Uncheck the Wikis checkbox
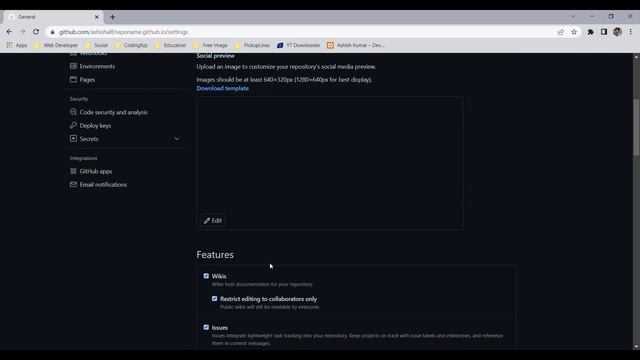Viewport: 640px width, 360px height. 206,276
